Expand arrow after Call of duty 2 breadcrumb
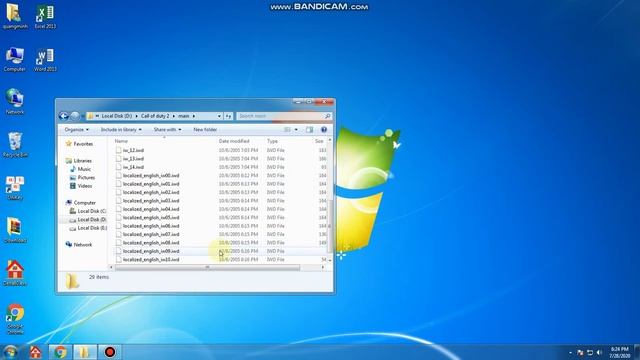640x360 pixels. click(x=173, y=116)
